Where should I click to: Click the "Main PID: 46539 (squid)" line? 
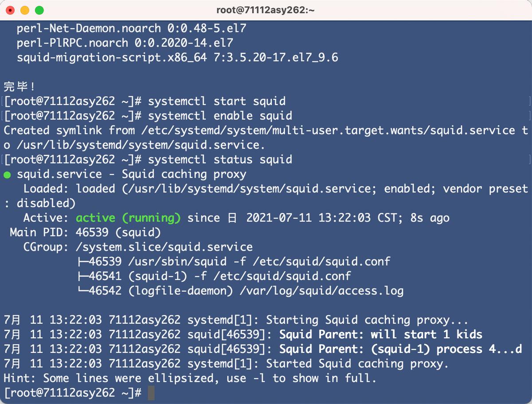click(x=85, y=232)
